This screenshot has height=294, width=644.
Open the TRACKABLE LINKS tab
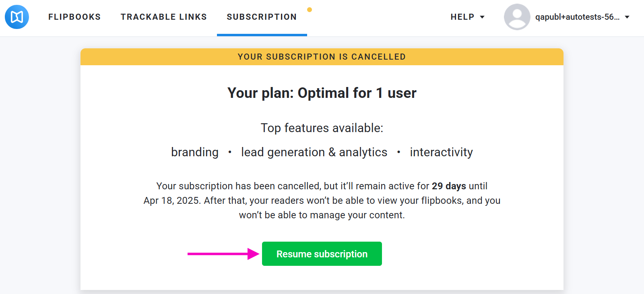click(x=163, y=17)
